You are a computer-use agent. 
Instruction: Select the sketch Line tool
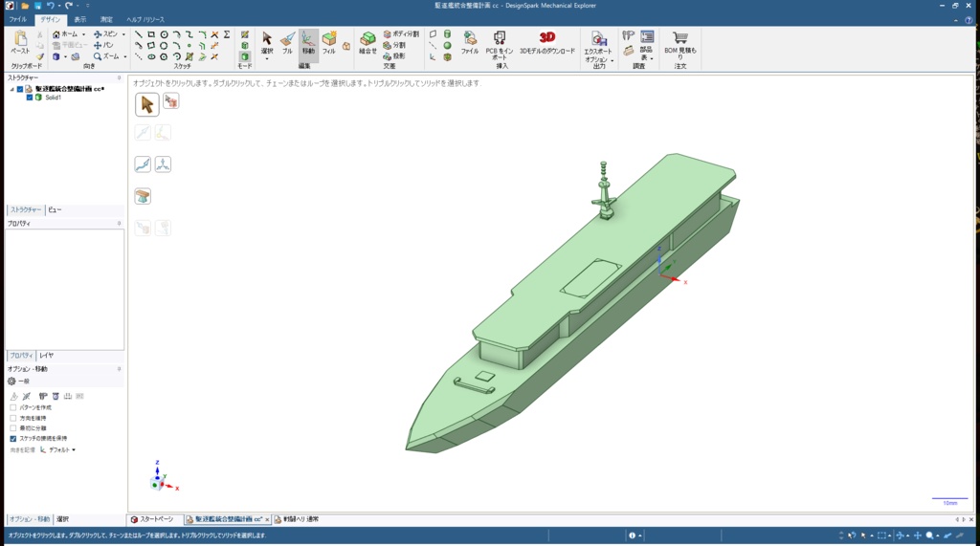[138, 34]
